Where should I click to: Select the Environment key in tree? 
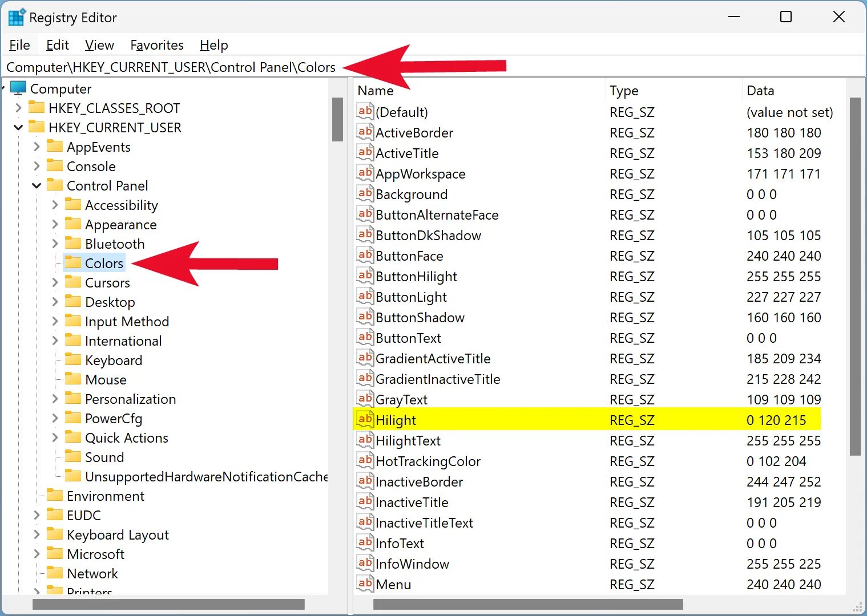[x=106, y=496]
